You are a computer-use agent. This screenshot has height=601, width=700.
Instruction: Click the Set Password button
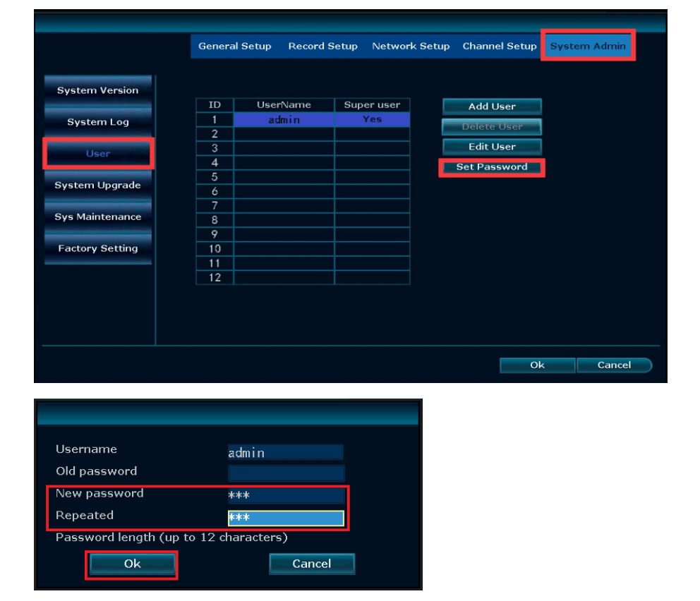point(492,167)
